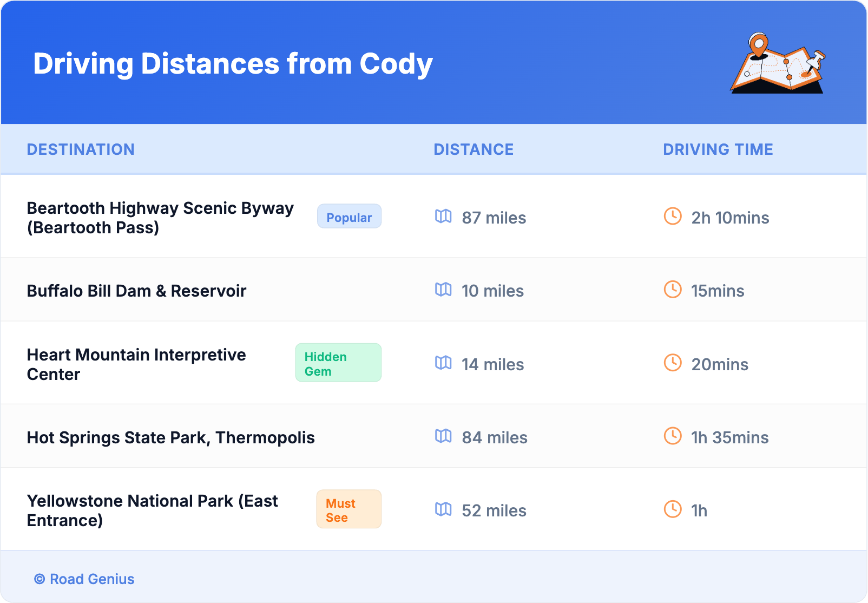Click the Distance column header
Viewport: 868px width, 603px height.
[474, 149]
